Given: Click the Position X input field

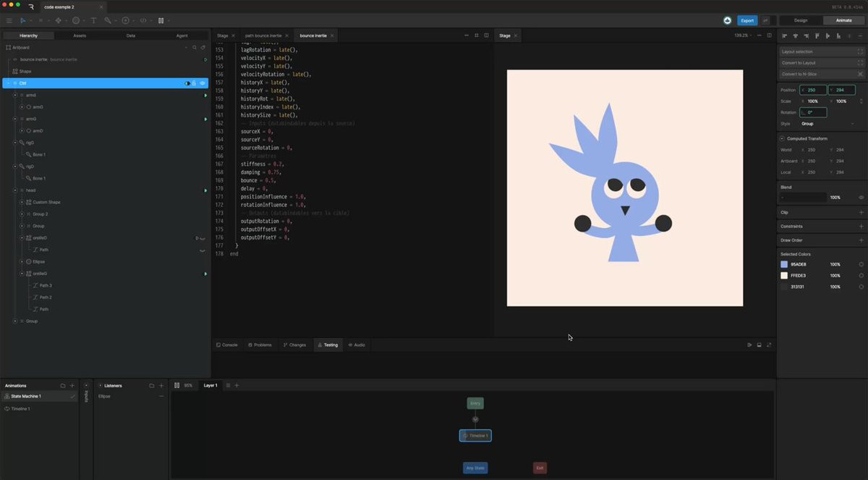Looking at the screenshot, I should tap(814, 90).
